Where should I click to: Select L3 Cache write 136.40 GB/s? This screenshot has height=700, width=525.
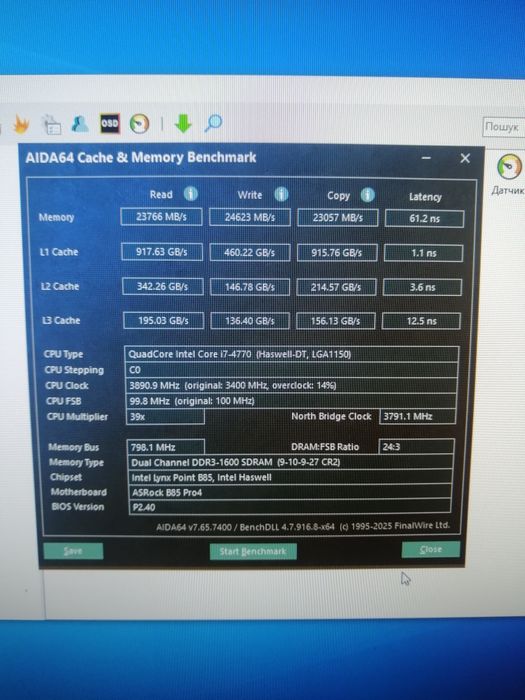tap(250, 321)
